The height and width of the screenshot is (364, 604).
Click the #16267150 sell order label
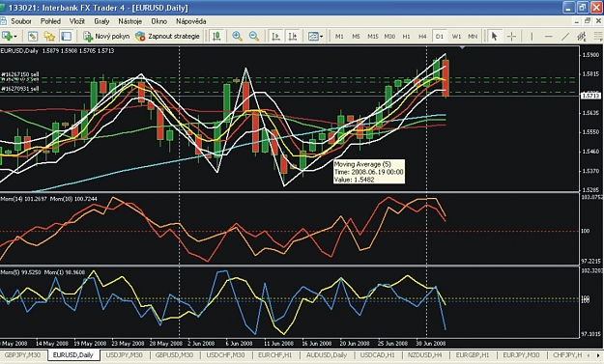point(20,74)
